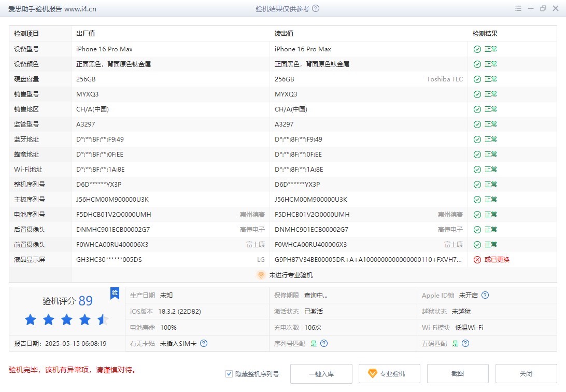Click the 电池寿命 value 100%
This screenshot has width=566, height=392.
pos(168,328)
